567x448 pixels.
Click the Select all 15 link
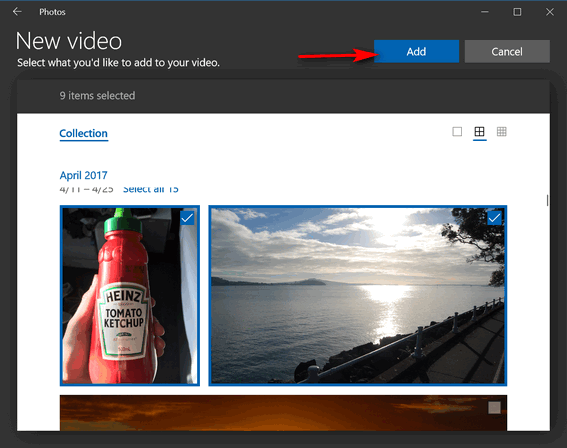151,189
